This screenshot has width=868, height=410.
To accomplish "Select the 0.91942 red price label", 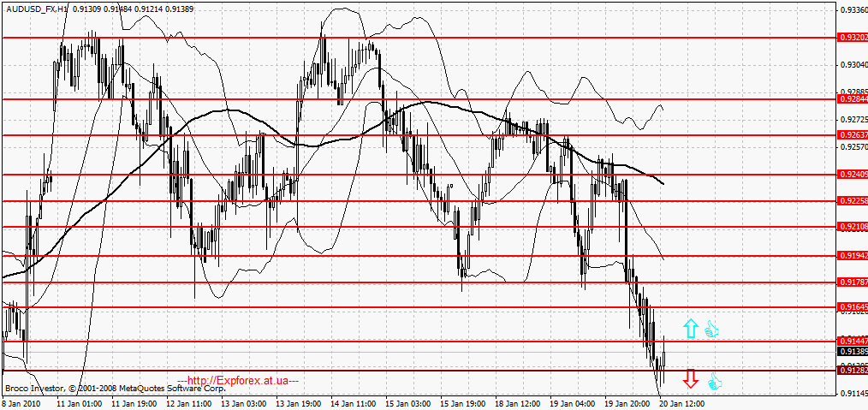I will coord(853,256).
